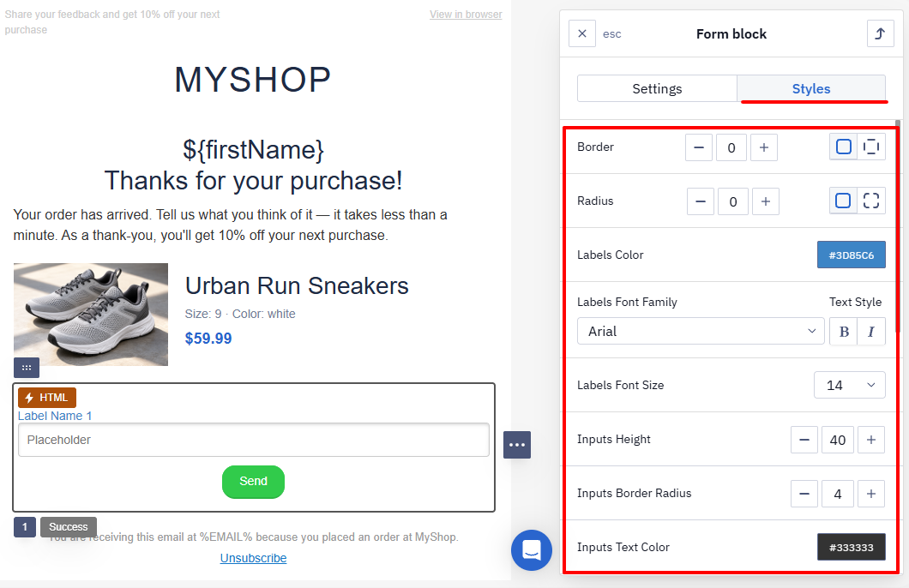The height and width of the screenshot is (588, 909).
Task: Switch to the Styles tab
Action: click(811, 88)
